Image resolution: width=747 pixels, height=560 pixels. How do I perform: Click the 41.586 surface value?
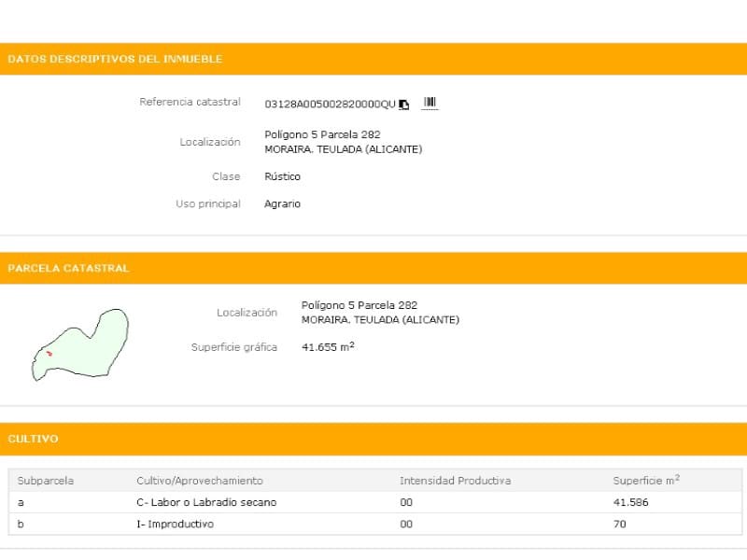click(630, 502)
